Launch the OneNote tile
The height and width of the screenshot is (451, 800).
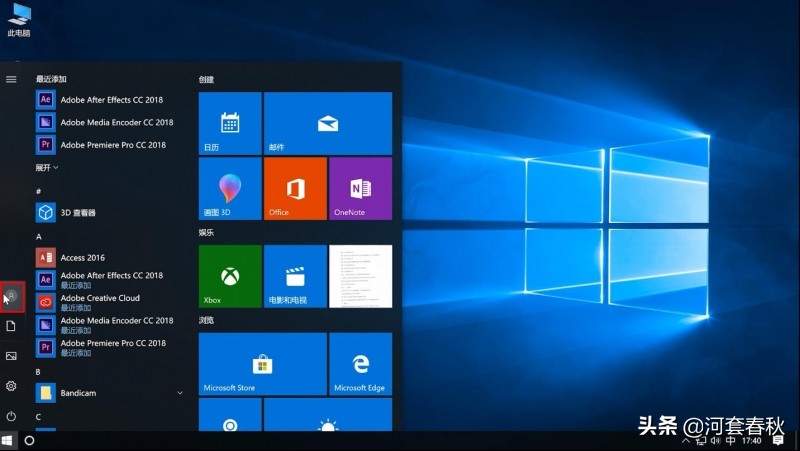[x=360, y=188]
